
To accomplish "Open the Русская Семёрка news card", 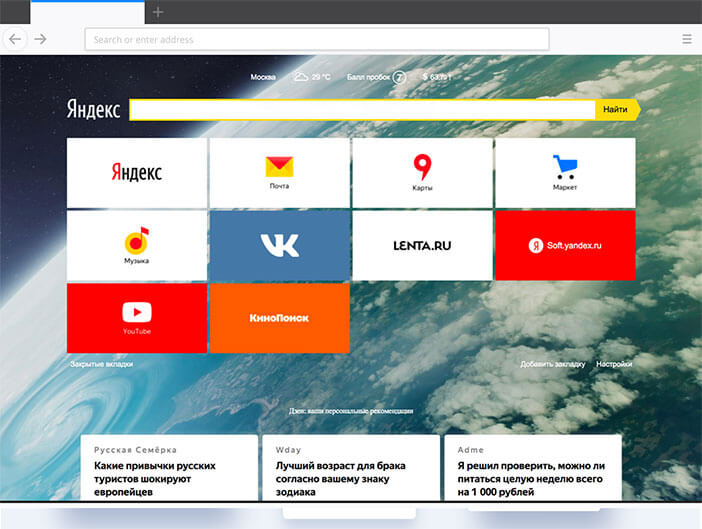I will pos(168,468).
